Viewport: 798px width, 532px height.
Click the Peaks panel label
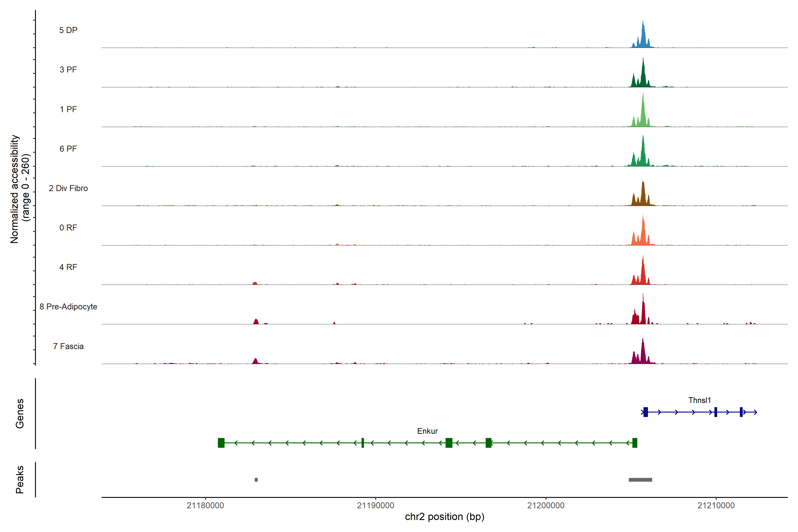20,479
